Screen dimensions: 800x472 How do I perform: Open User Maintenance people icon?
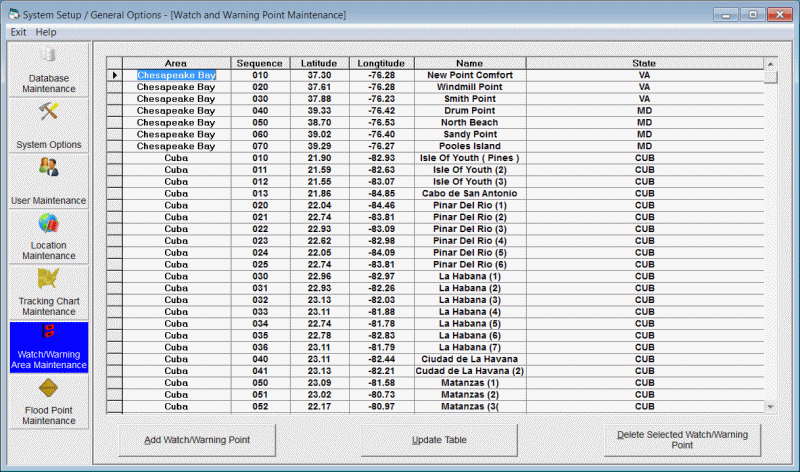tap(48, 167)
